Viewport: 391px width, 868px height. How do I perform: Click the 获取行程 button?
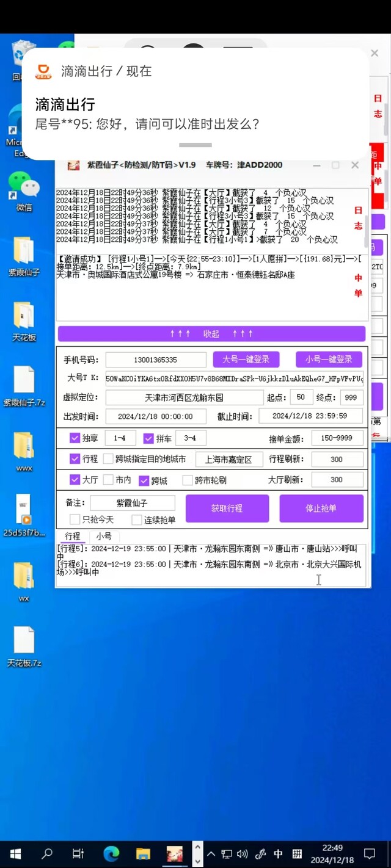click(x=227, y=508)
